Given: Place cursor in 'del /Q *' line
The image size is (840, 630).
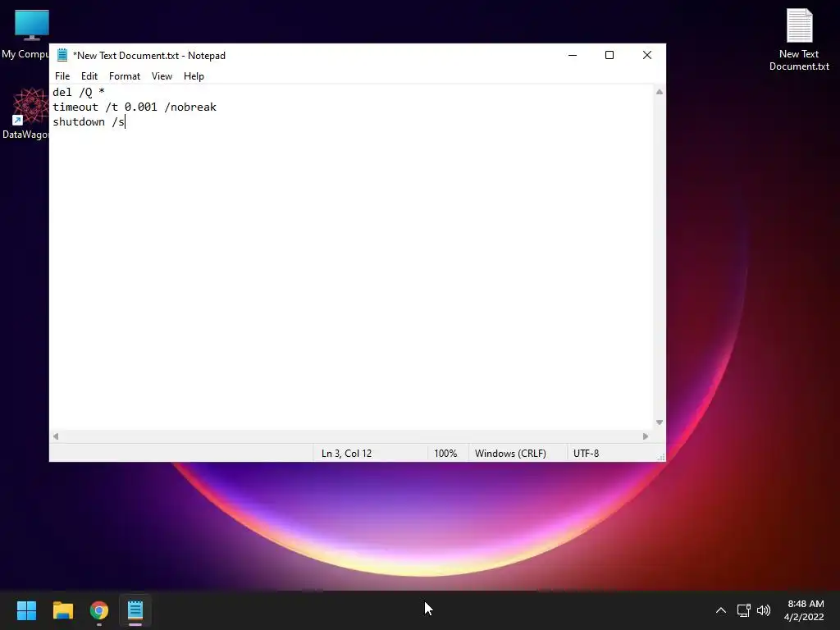Looking at the screenshot, I should (78, 92).
